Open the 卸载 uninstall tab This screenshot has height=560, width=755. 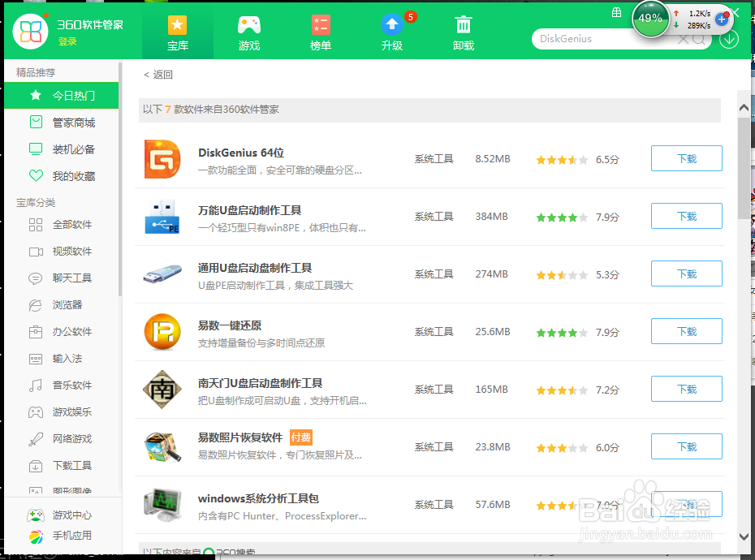pyautogui.click(x=464, y=32)
